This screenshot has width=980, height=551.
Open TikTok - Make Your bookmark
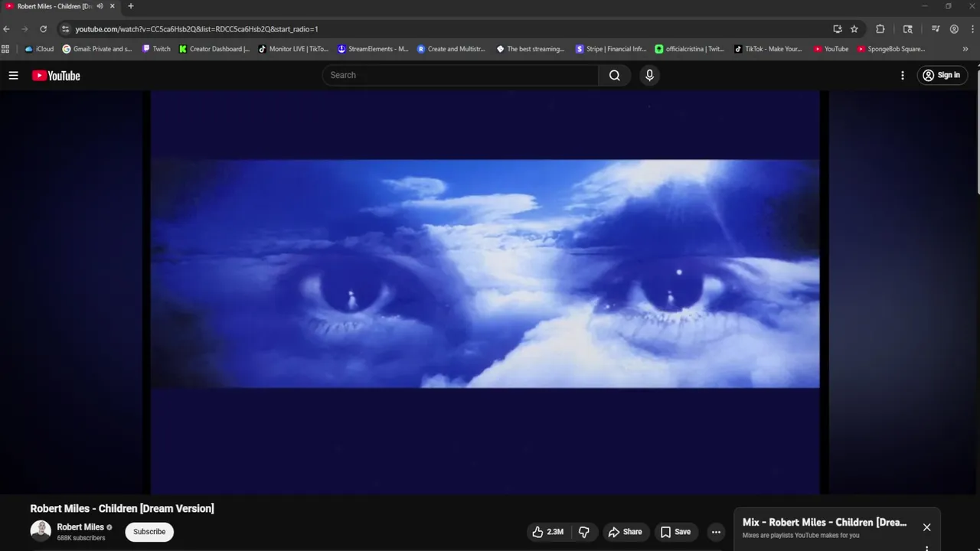tap(769, 49)
